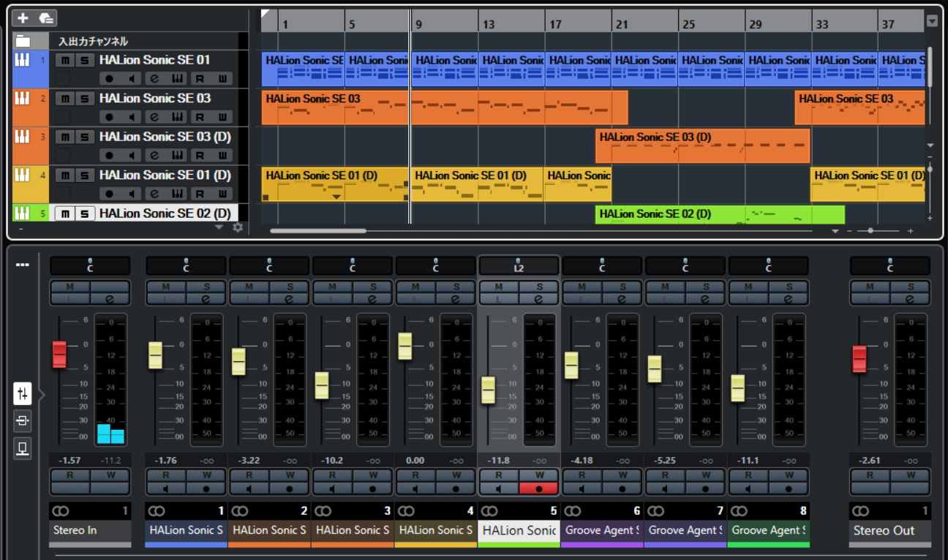Click instrument type icon of track 2
Screen dimensions: 948x560
click(x=22, y=98)
